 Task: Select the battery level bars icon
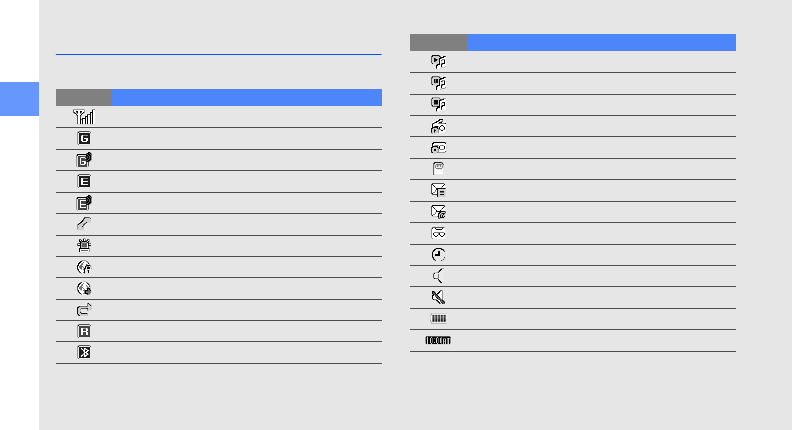(438, 318)
